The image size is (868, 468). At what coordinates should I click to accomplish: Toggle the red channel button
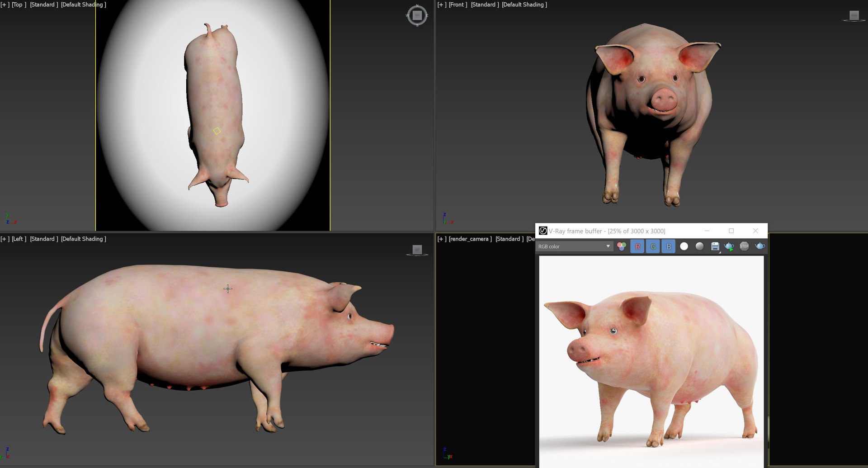point(637,246)
